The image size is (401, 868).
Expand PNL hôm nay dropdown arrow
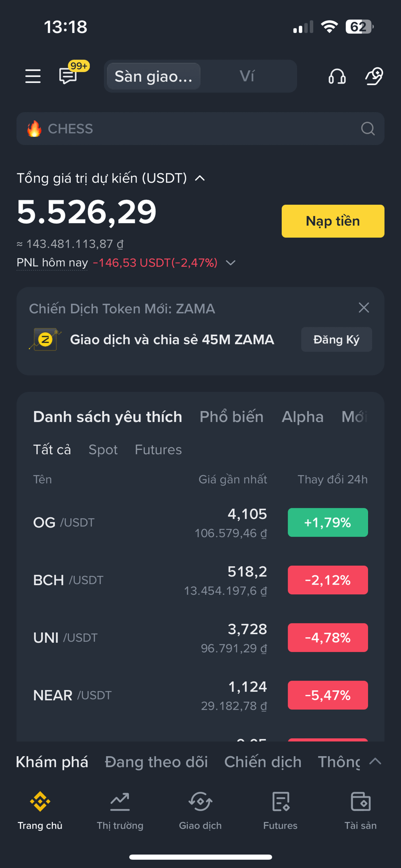(x=231, y=263)
